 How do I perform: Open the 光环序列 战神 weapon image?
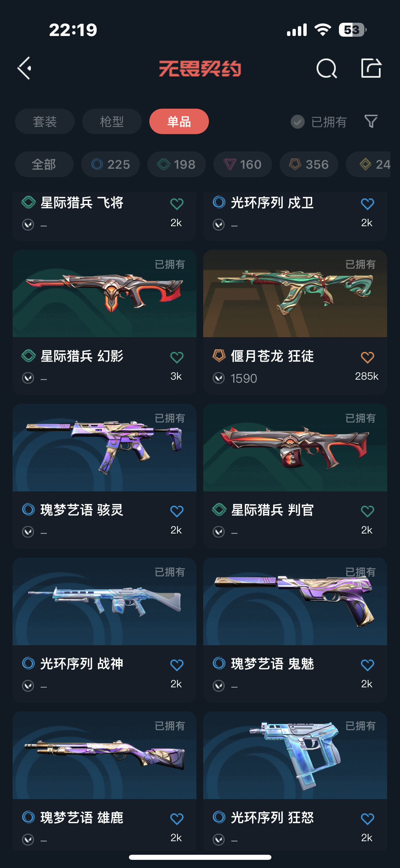(104, 601)
